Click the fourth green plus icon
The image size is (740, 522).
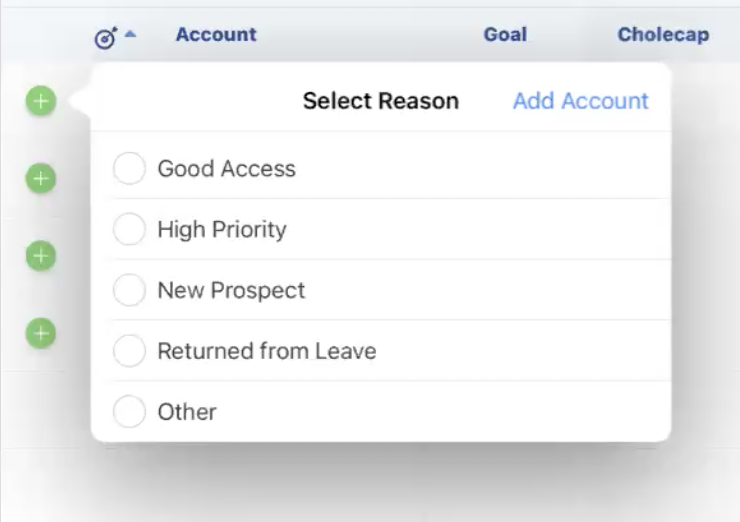coord(40,332)
